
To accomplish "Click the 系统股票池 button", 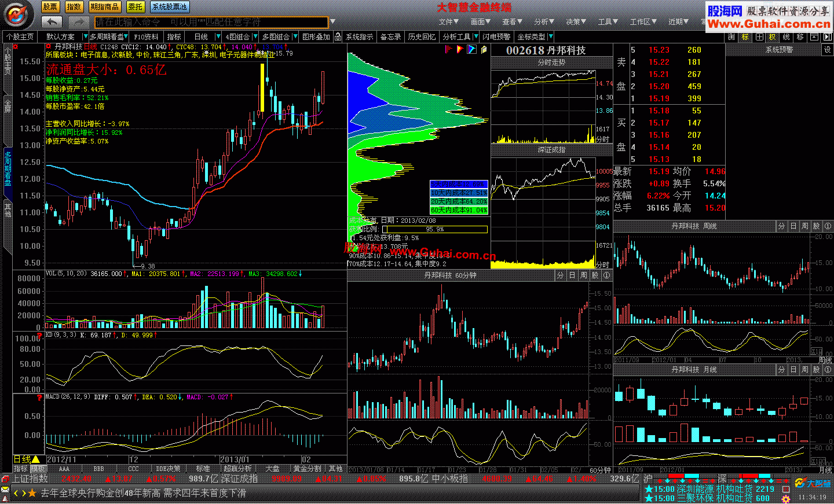I will coord(170,7).
